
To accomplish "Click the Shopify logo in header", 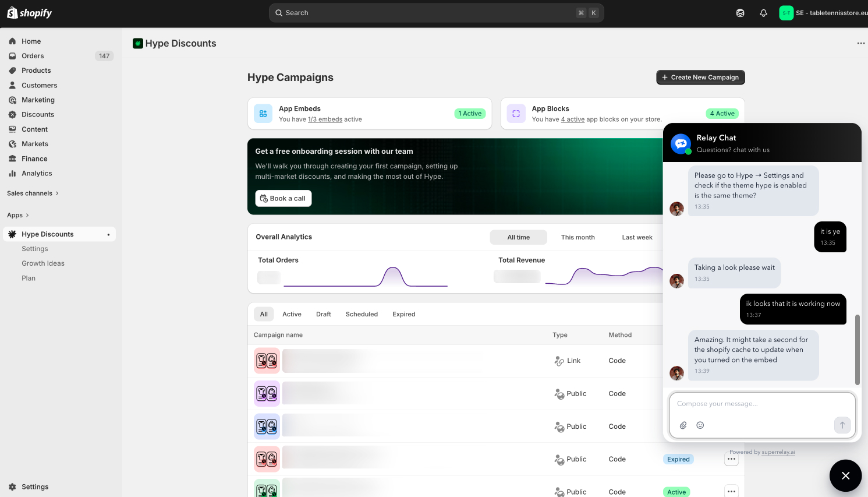I will pyautogui.click(x=30, y=13).
